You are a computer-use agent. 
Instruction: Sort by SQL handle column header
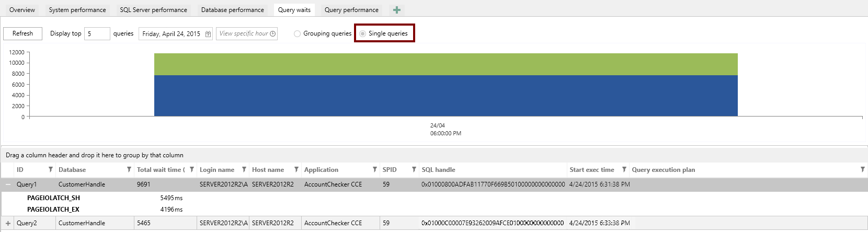tap(438, 170)
